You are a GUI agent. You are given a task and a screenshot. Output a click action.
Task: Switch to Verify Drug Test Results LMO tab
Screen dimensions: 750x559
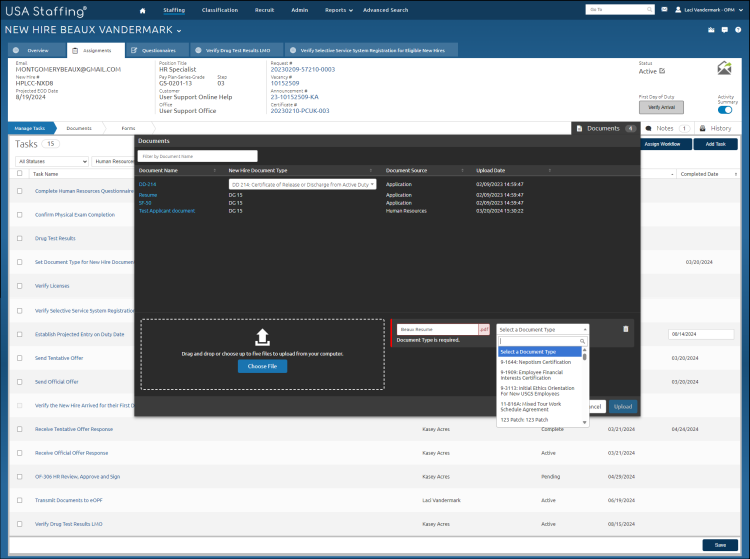[x=238, y=50]
